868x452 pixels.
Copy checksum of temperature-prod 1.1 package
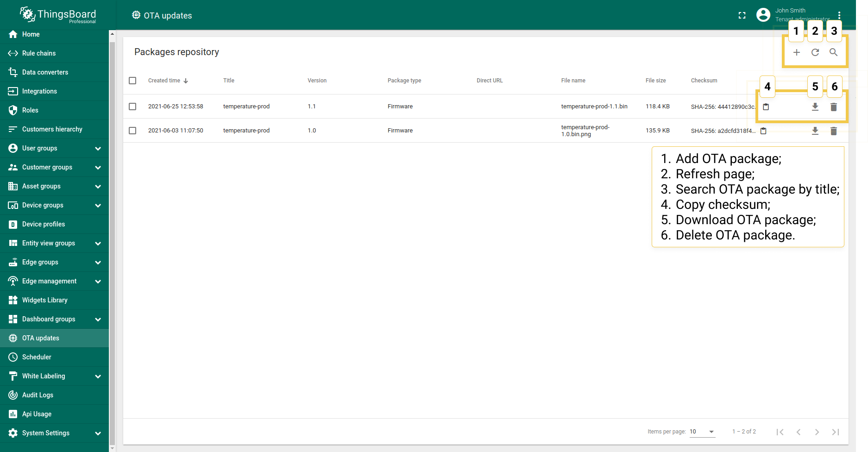(766, 107)
